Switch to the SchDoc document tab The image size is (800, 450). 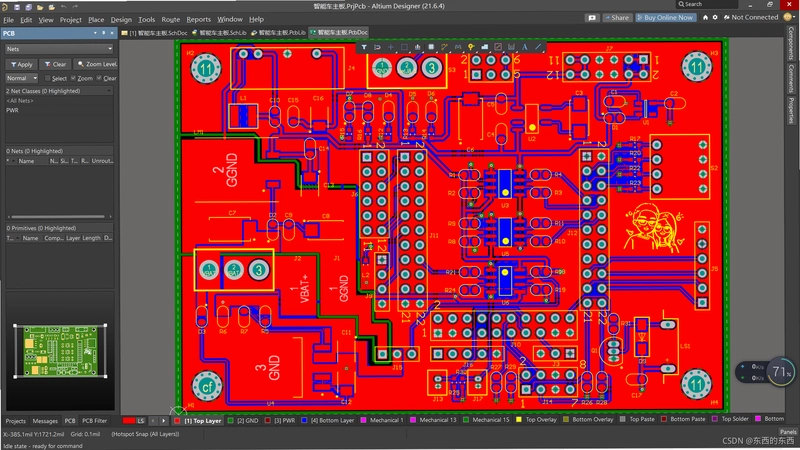155,33
